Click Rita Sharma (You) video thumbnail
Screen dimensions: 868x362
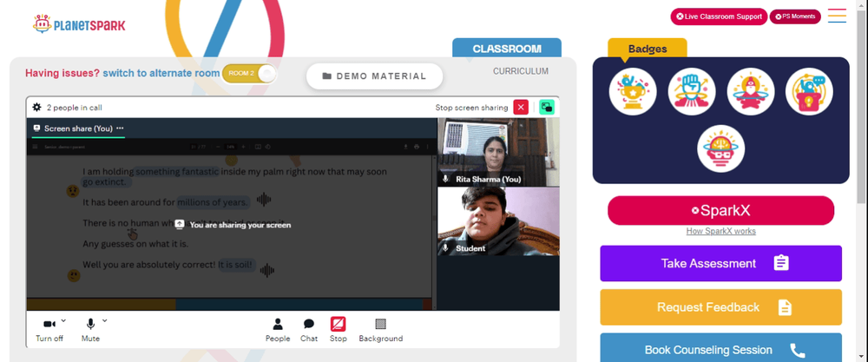(498, 152)
